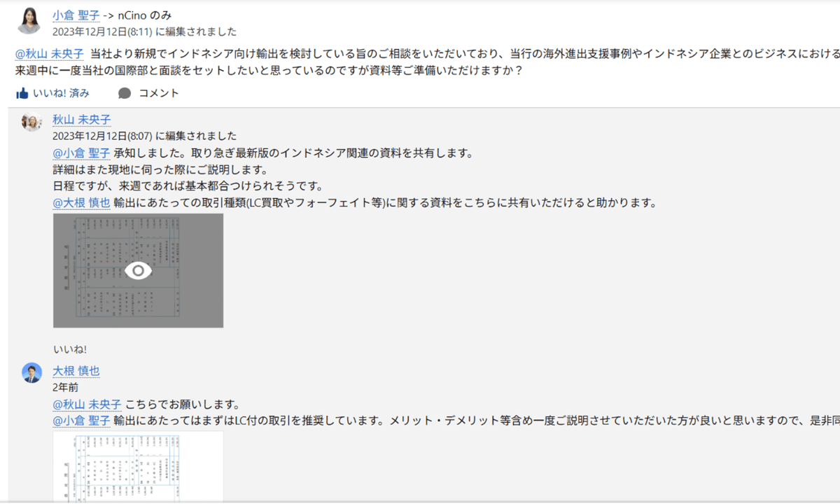
Task: Click the @大根 慎也 mention in 秋山's comment
Action: (x=81, y=203)
